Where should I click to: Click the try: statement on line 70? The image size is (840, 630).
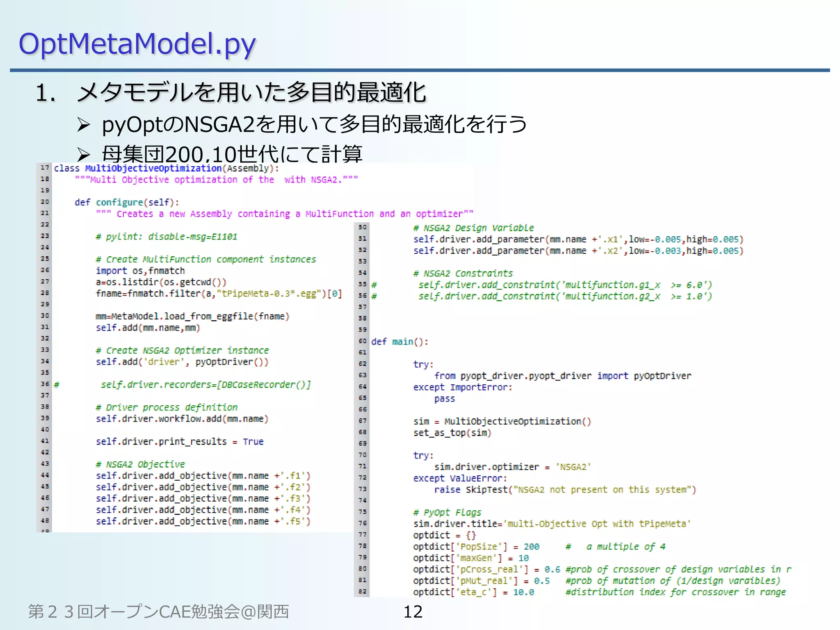[423, 455]
